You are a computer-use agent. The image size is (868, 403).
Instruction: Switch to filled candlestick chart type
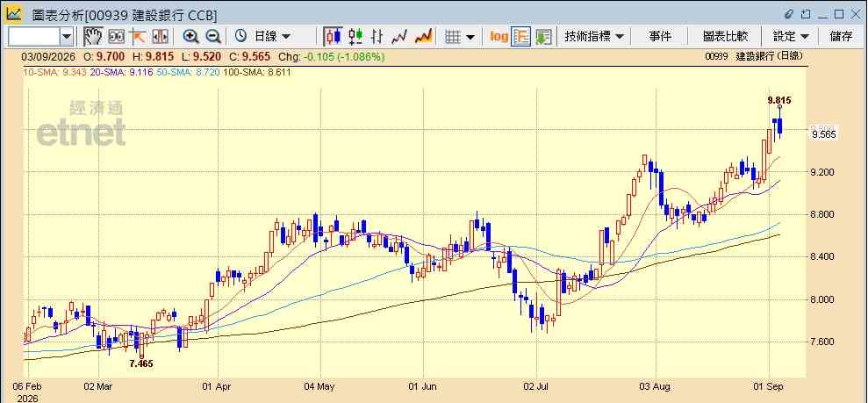click(333, 37)
